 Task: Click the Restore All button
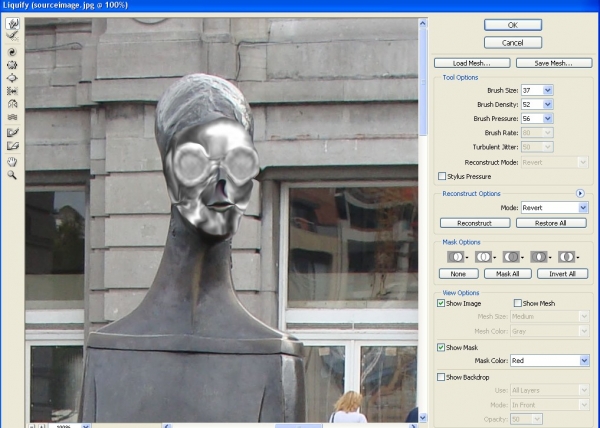[551, 223]
